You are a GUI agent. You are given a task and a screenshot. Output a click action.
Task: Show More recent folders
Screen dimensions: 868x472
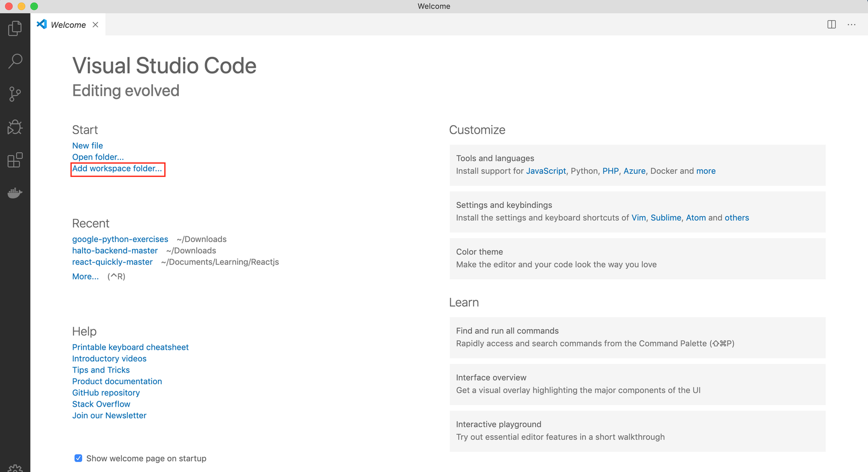tap(85, 277)
